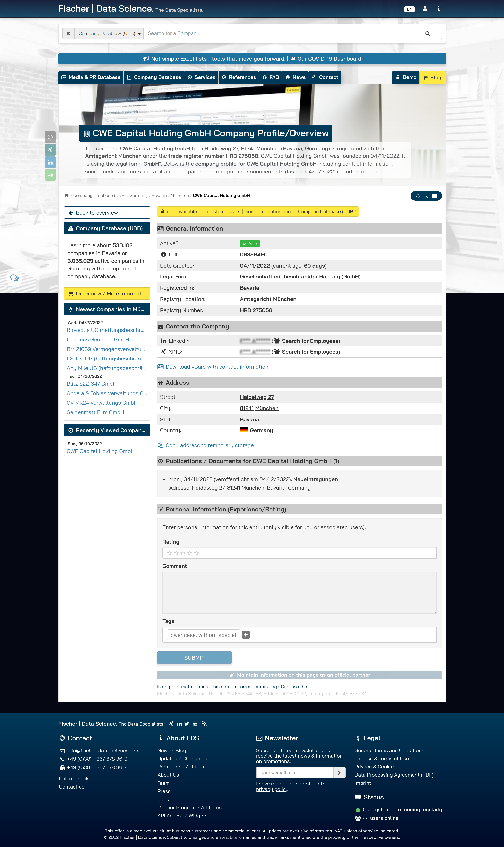Image resolution: width=504 pixels, height=847 pixels.
Task: Switch language via the EN selector
Action: click(409, 9)
